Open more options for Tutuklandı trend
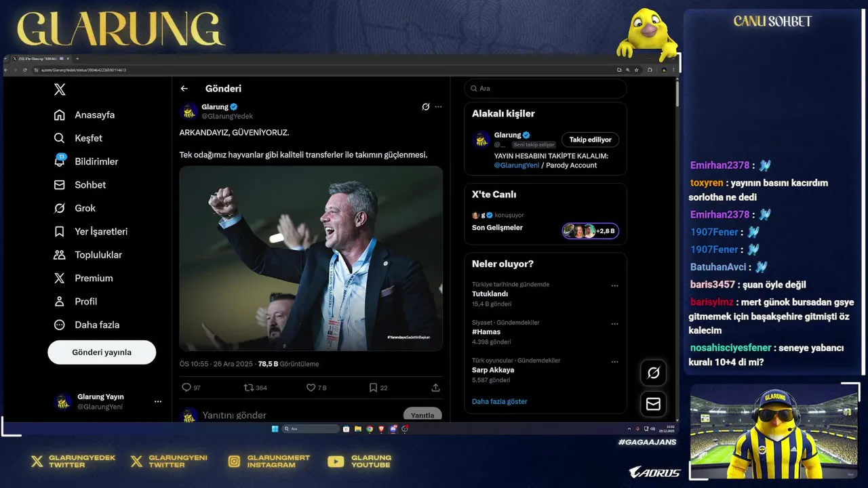 614,286
